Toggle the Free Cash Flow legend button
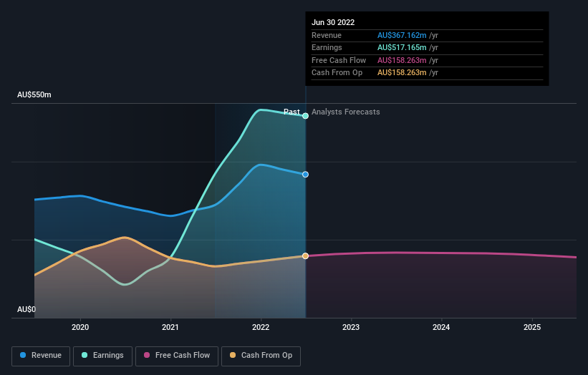The image size is (588, 375). click(177, 356)
